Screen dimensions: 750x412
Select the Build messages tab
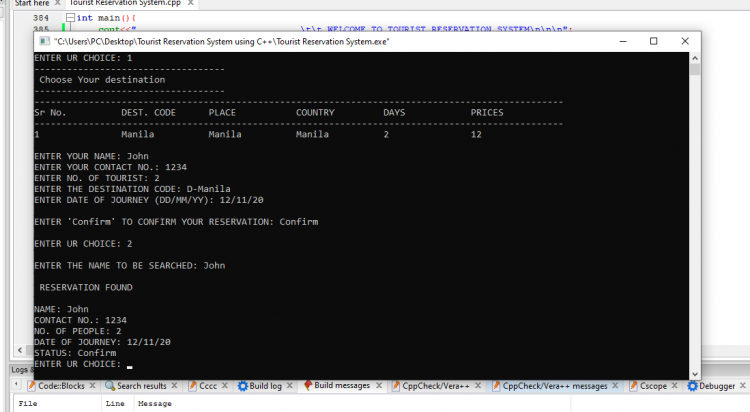click(342, 385)
